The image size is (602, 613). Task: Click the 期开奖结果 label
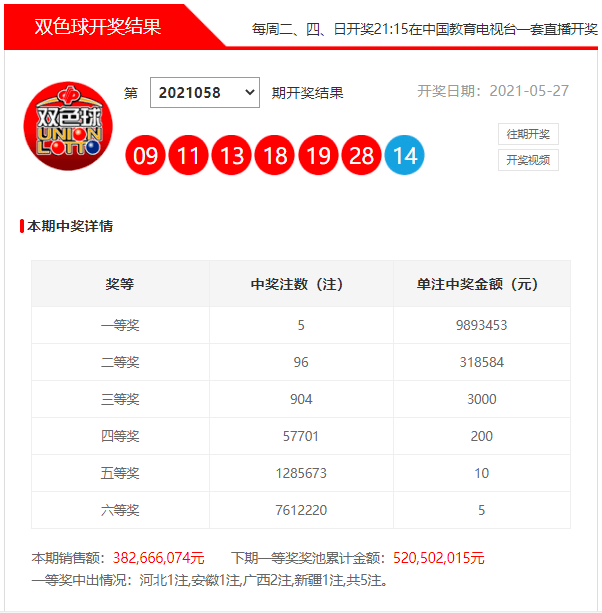(x=307, y=93)
